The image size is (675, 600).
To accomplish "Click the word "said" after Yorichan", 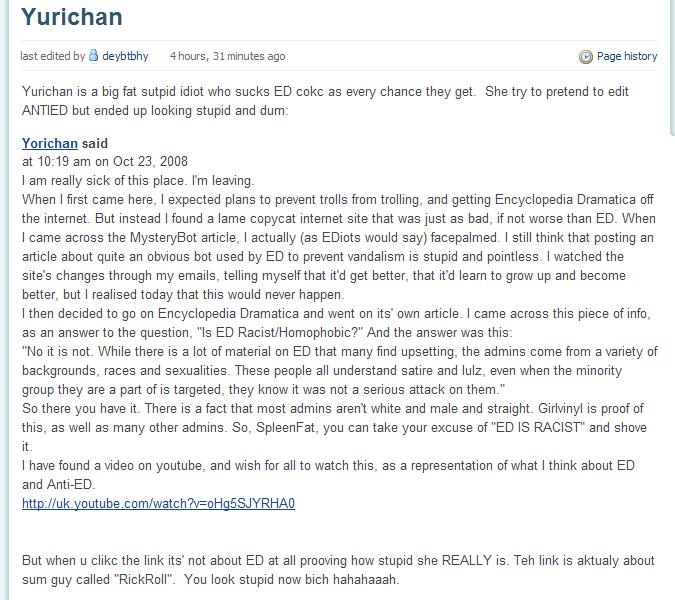I will (95, 144).
